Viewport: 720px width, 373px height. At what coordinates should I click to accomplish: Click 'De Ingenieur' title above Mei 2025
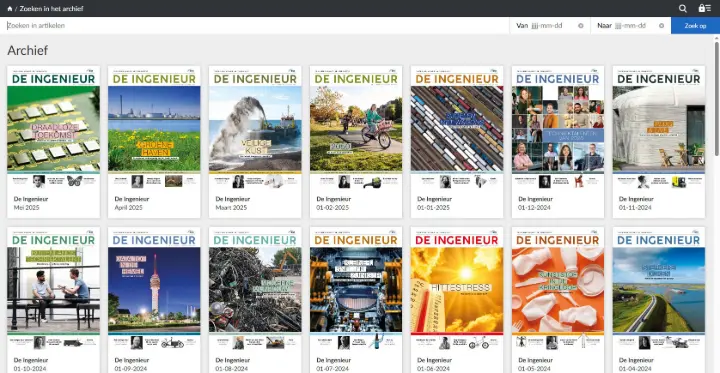coord(31,199)
